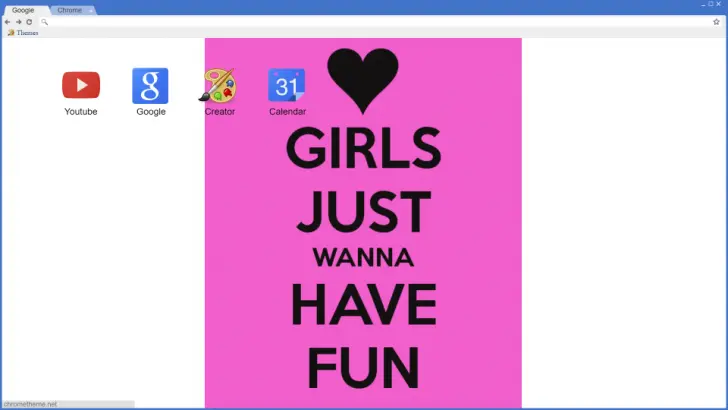Click the Youtube label text

coord(81,112)
